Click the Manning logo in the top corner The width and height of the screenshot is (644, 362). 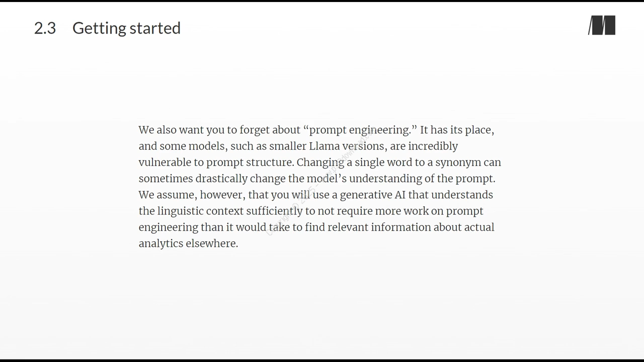[602, 26]
